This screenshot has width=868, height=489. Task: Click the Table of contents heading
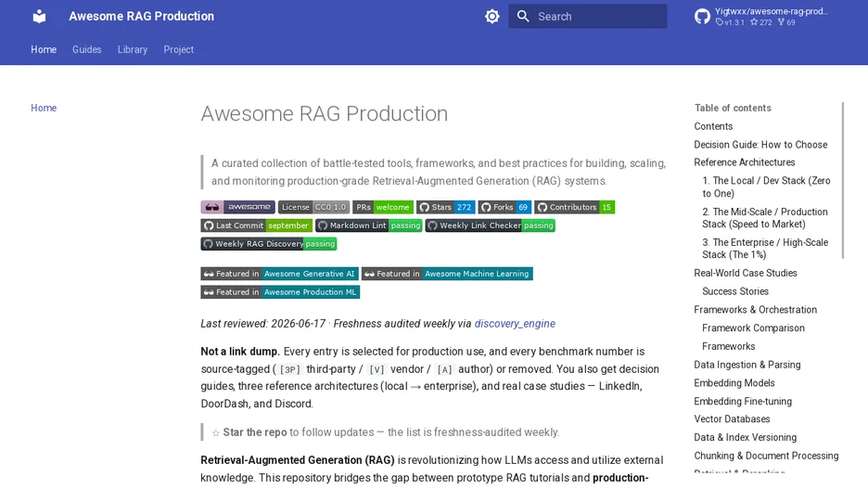coord(733,108)
